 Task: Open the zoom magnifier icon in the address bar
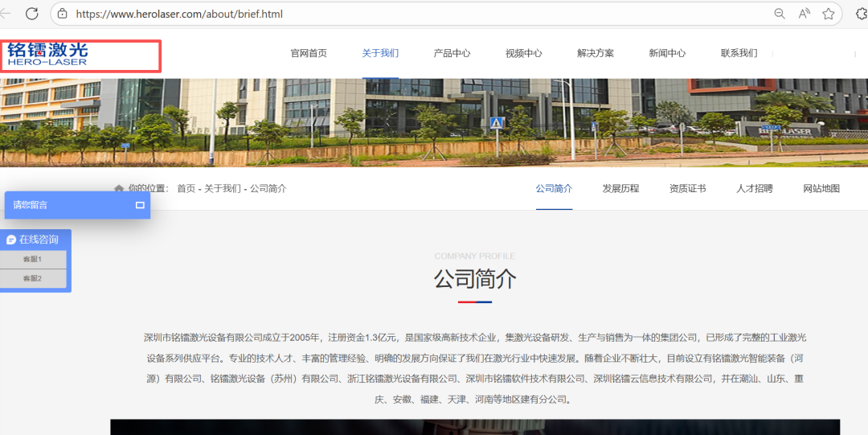pyautogui.click(x=780, y=14)
